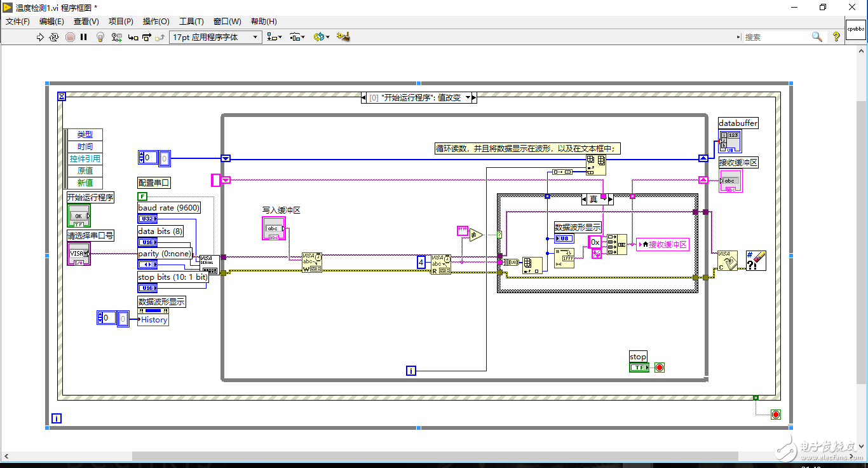Click the F boolean constant under 配置串口
The image size is (868, 468).
point(142,196)
